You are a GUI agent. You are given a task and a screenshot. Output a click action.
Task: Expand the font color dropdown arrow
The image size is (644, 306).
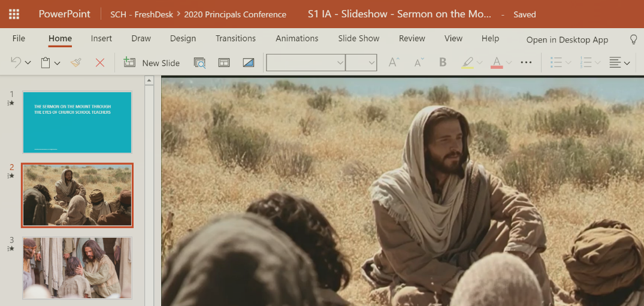(509, 63)
